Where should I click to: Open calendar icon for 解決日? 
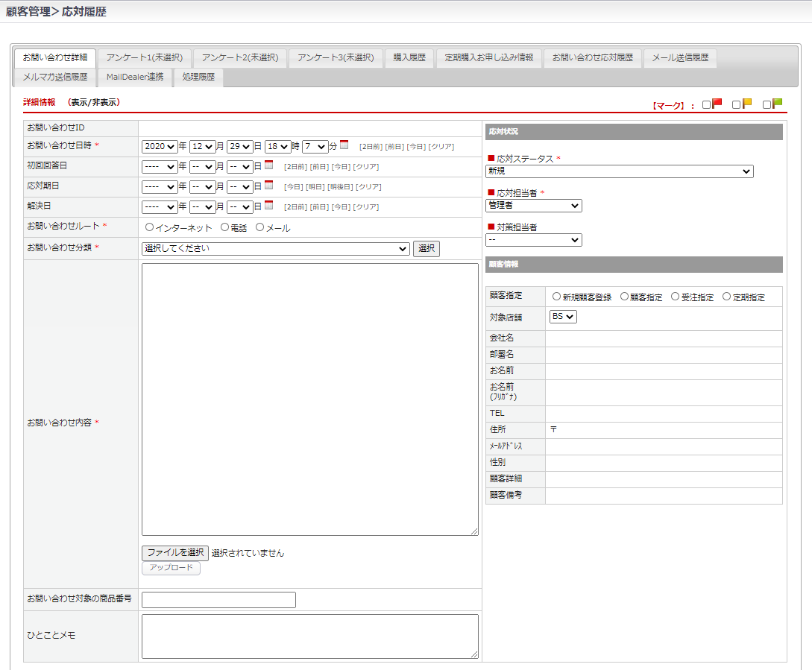click(x=268, y=206)
